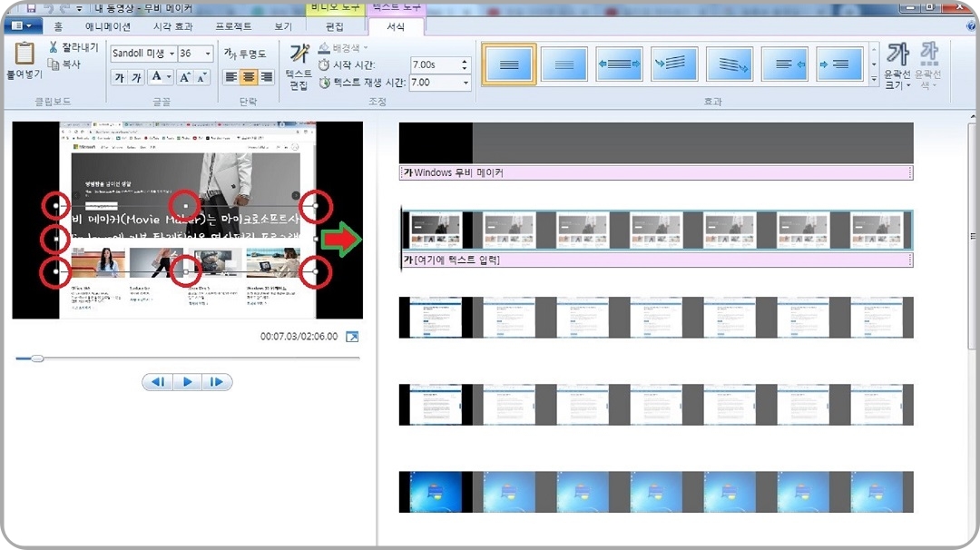Undo using the quick access arrow
980x550 pixels.
coord(49,8)
